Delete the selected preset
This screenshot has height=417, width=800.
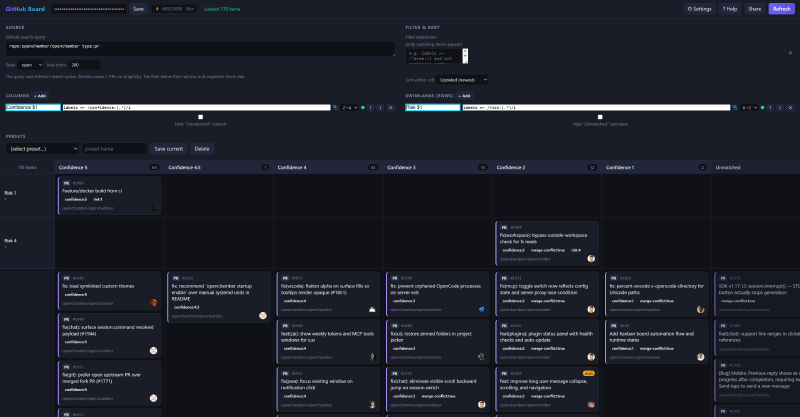click(x=202, y=149)
